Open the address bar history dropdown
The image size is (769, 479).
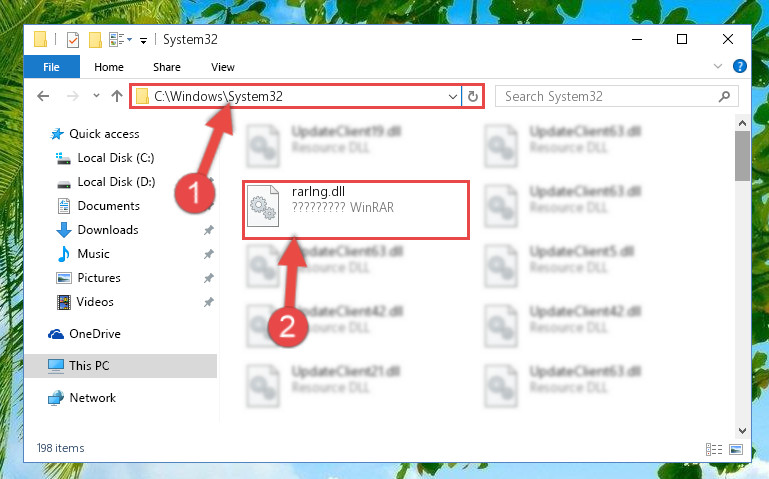(x=453, y=97)
